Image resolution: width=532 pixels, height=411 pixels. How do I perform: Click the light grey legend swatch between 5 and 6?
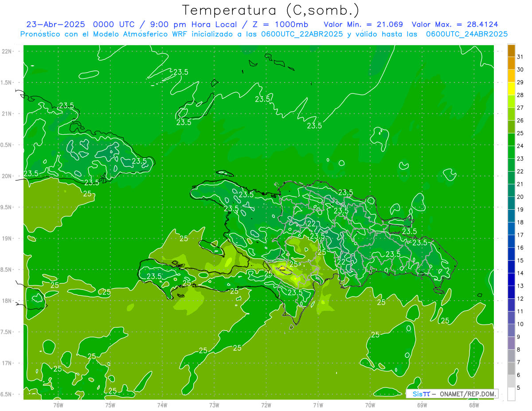click(511, 381)
